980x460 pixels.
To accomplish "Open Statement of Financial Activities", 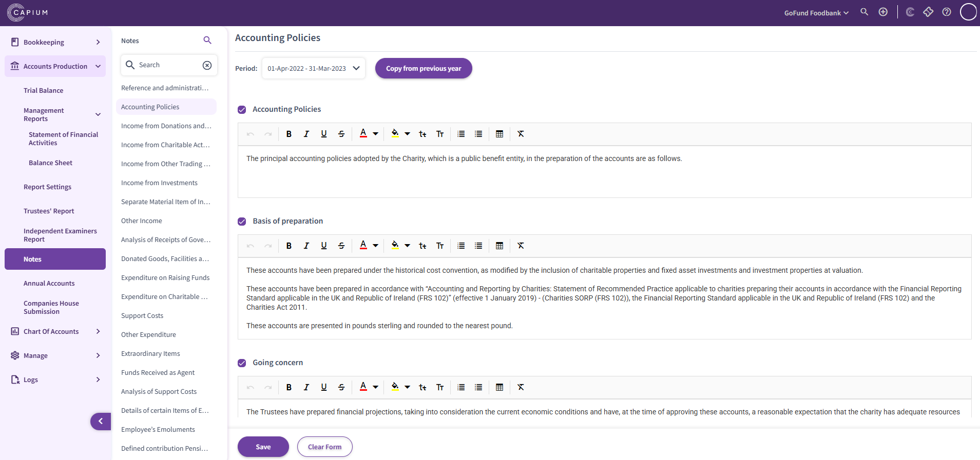I will (x=63, y=138).
